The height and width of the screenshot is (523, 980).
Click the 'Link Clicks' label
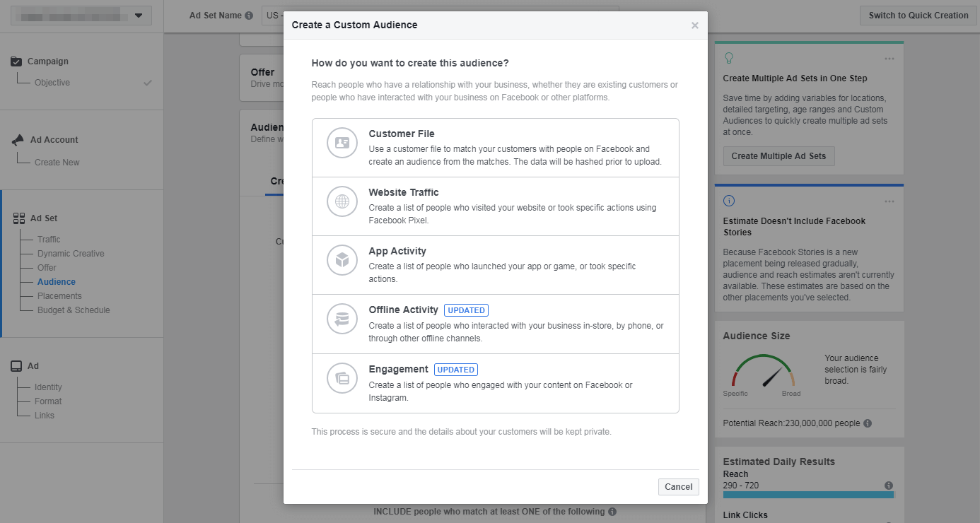pyautogui.click(x=745, y=515)
